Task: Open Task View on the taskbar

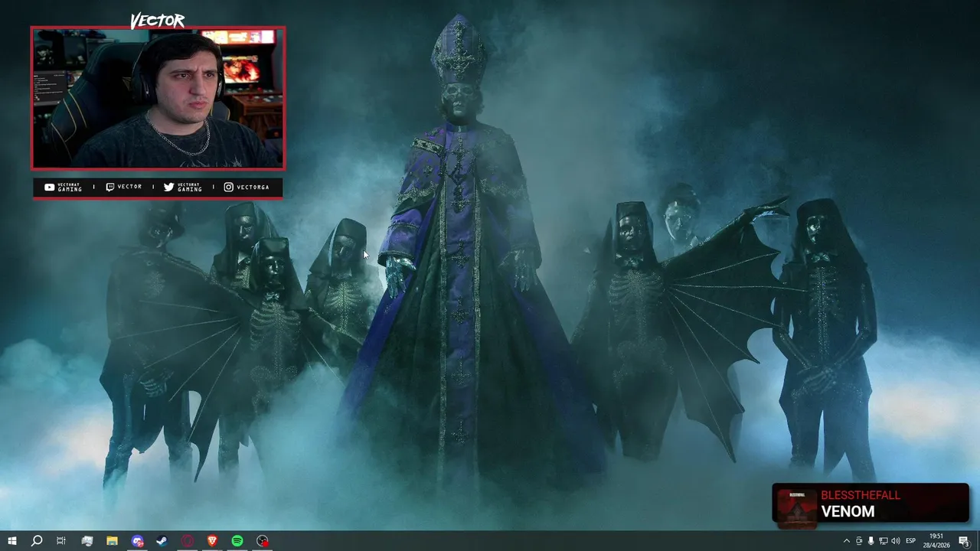Action: pyautogui.click(x=61, y=541)
